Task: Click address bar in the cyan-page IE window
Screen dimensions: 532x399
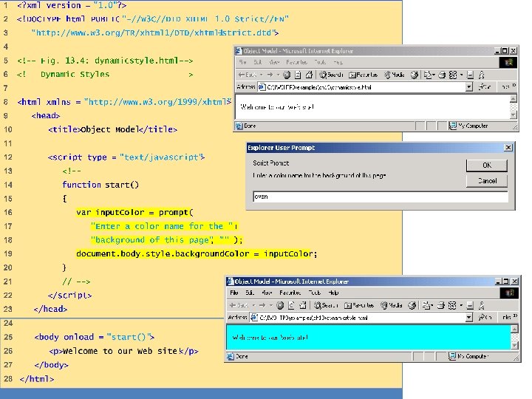Action: pyautogui.click(x=361, y=318)
